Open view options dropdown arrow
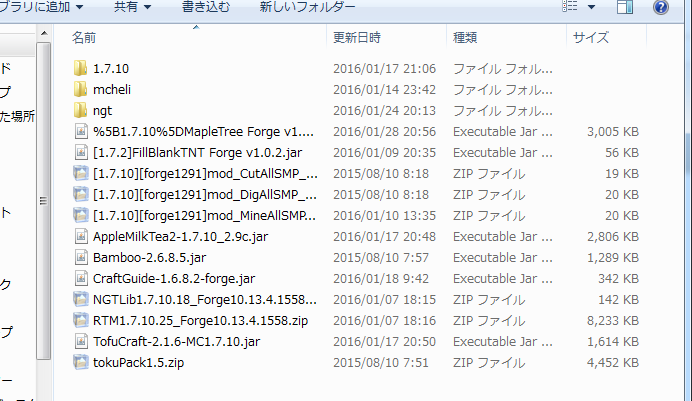692x401 pixels. pos(591,7)
